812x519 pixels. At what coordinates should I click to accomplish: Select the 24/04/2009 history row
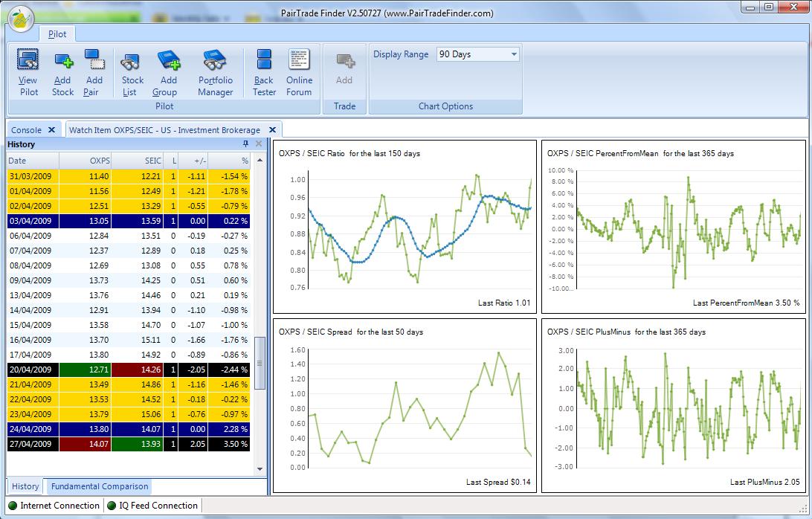129,429
